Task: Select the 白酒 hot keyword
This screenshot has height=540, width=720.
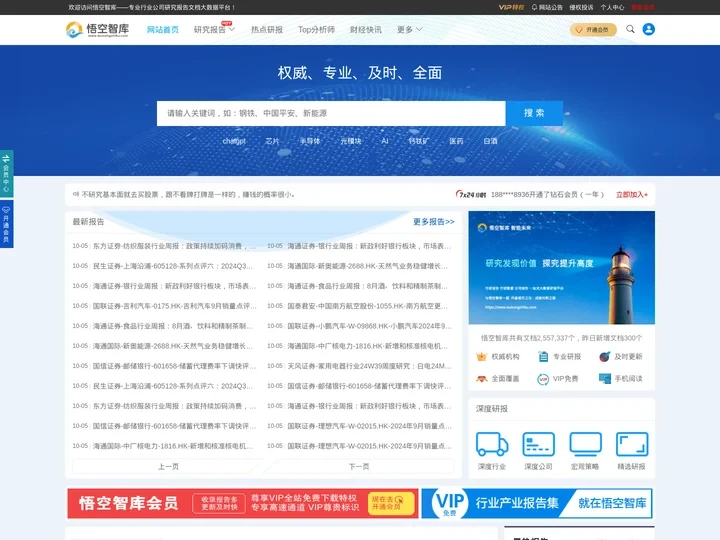Action: (x=490, y=141)
